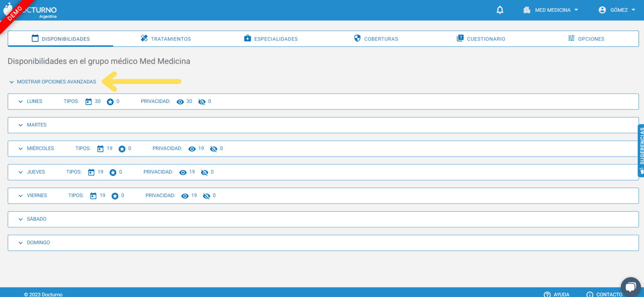Click the question icon on Cuestionario tab

click(x=460, y=38)
